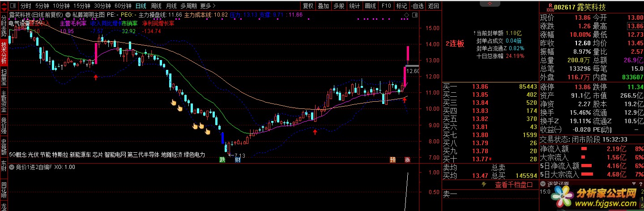This screenshot has height=211, width=644.
Task: Switch to 分时 period tab
Action: [26, 6]
